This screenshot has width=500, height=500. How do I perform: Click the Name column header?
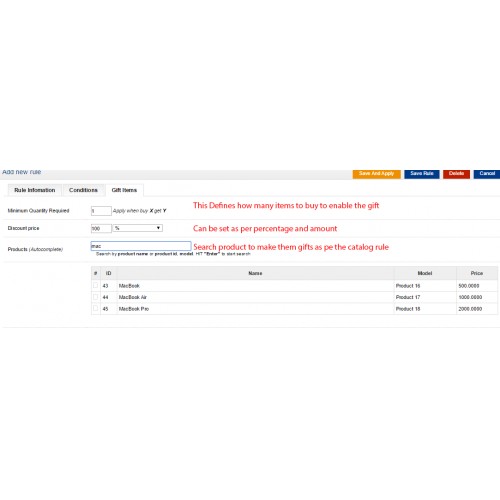click(255, 273)
